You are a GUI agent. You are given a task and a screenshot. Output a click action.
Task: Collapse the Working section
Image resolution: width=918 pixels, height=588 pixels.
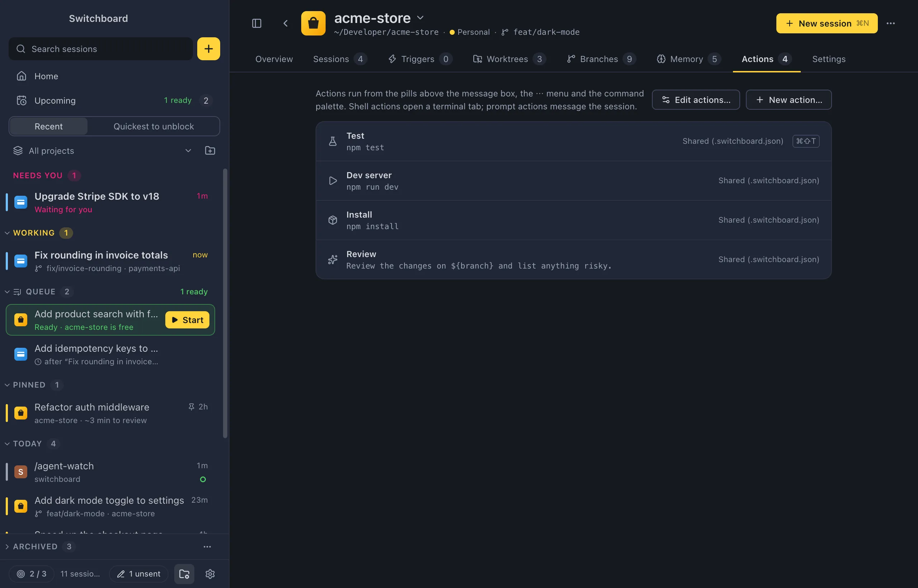[7, 233]
